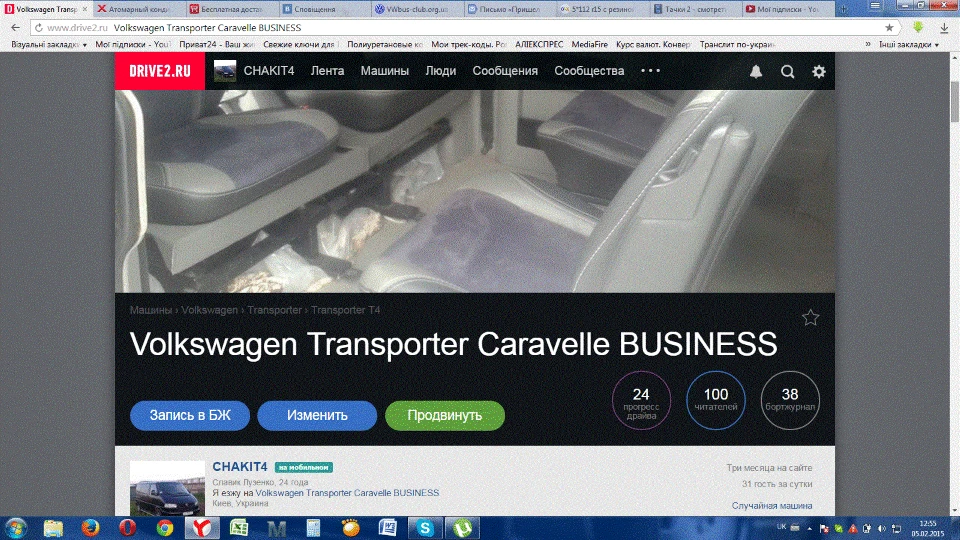Viewport: 960px width, 540px height.
Task: Open 100 читателей counter
Action: pyautogui.click(x=716, y=400)
